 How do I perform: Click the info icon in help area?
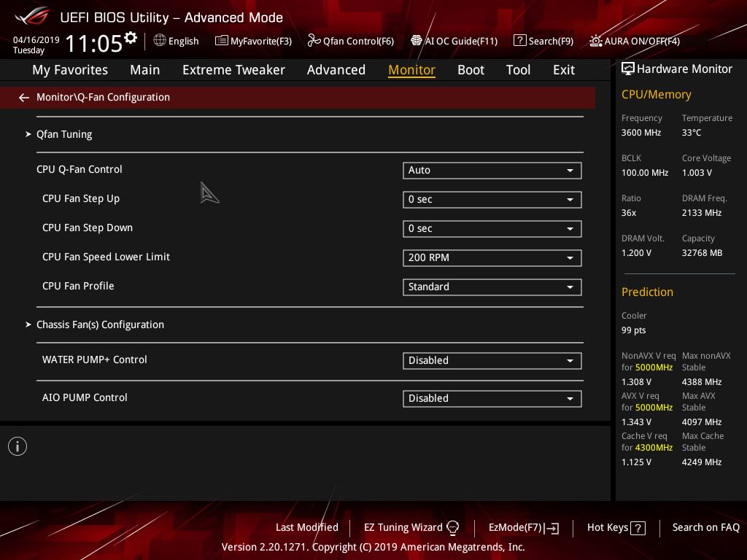pyautogui.click(x=18, y=446)
